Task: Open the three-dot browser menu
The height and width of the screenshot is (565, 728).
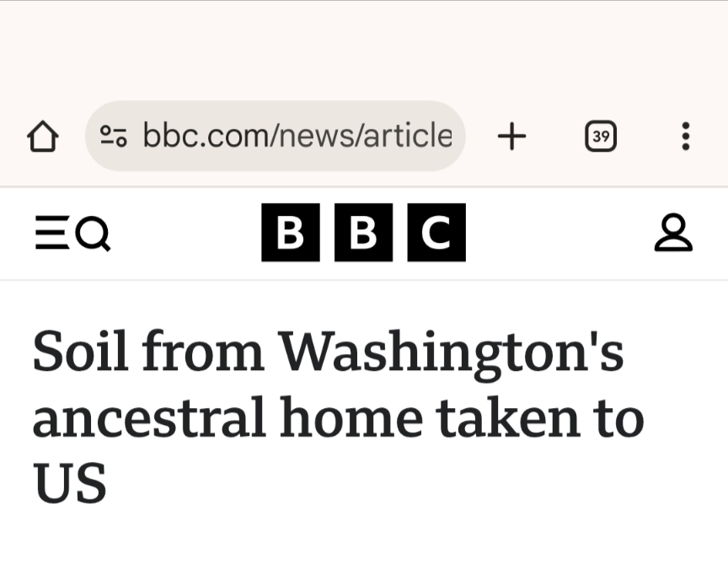Action: pyautogui.click(x=686, y=136)
